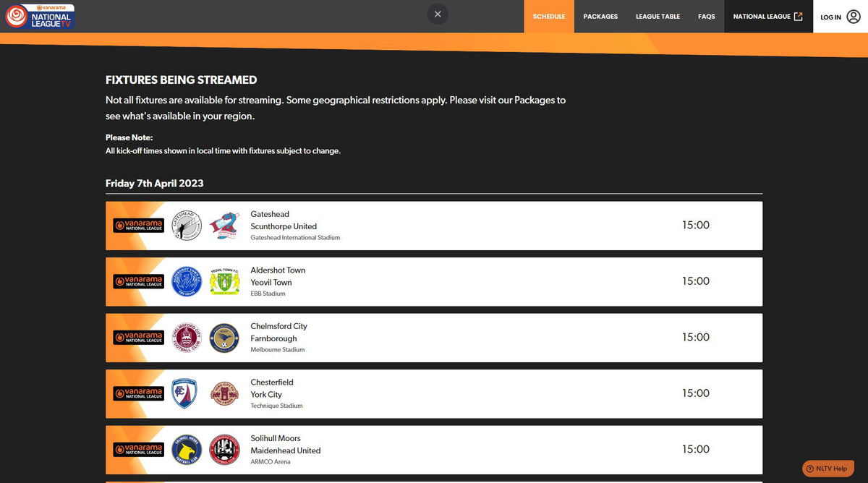Click the Solihull Moors club crest
The image size is (868, 483).
tap(187, 450)
